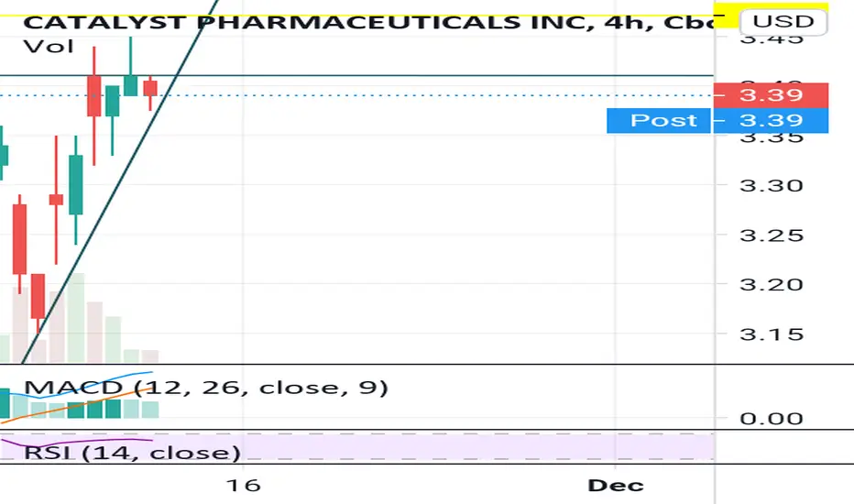The image size is (854, 504).
Task: Click the Dec label on the time axis
Action: point(616,485)
